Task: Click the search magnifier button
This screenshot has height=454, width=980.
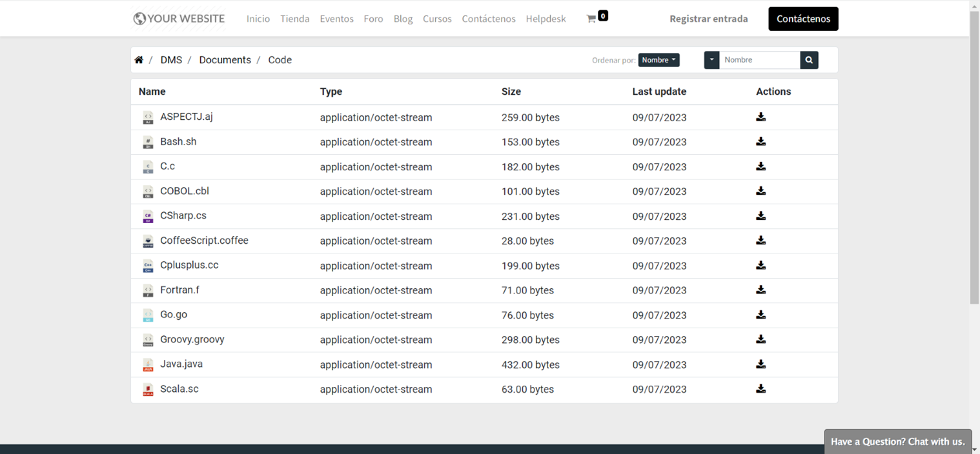Action: pyautogui.click(x=809, y=60)
